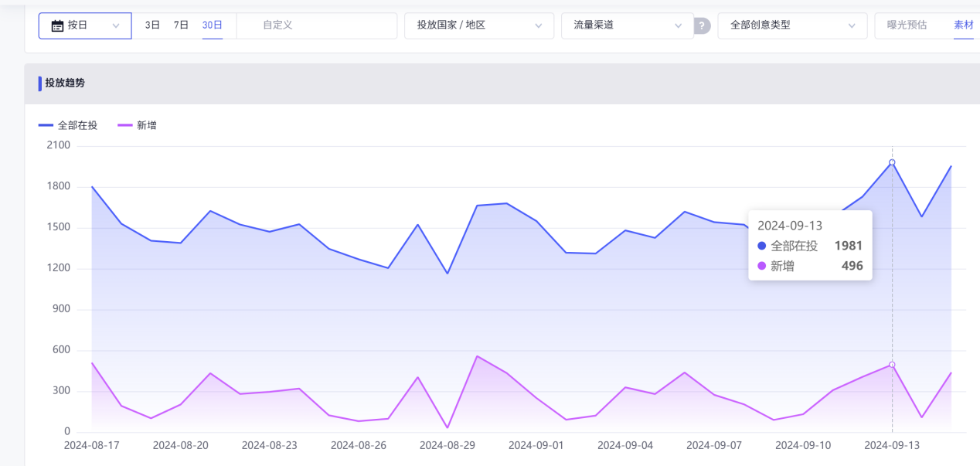
Task: Click the 投放趋势 section heading
Action: pyautogui.click(x=65, y=83)
